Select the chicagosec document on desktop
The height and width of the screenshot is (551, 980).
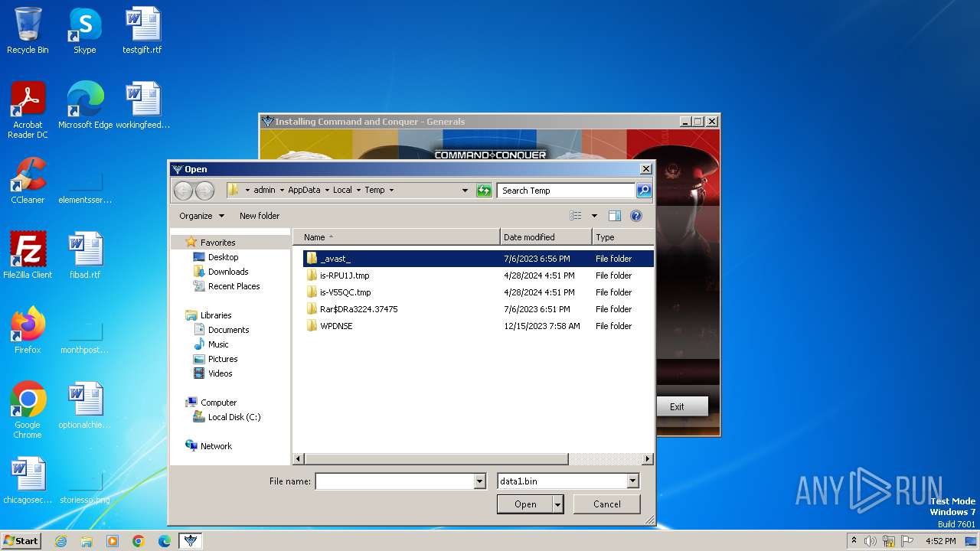(28, 481)
